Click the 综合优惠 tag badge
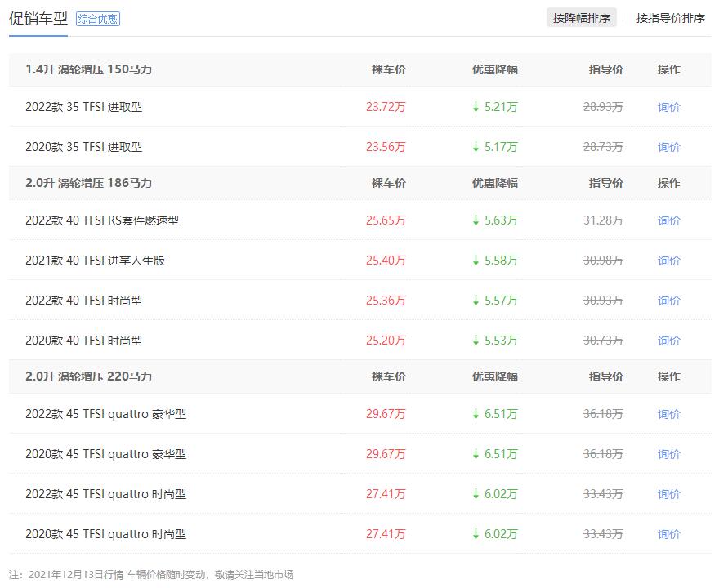Image resolution: width=719 pixels, height=588 pixels. [x=98, y=19]
